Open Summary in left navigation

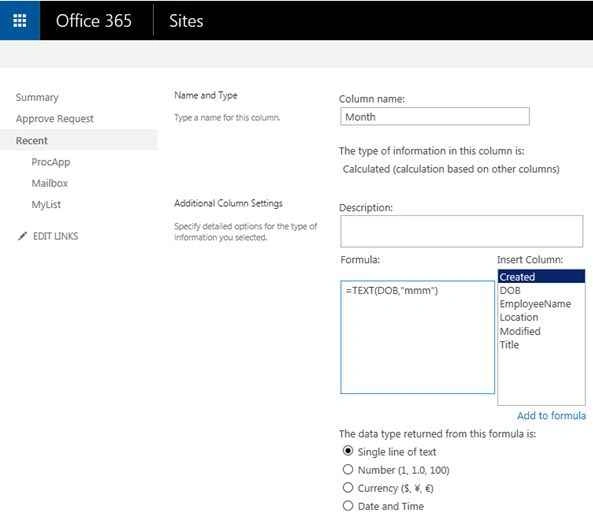[x=37, y=98]
